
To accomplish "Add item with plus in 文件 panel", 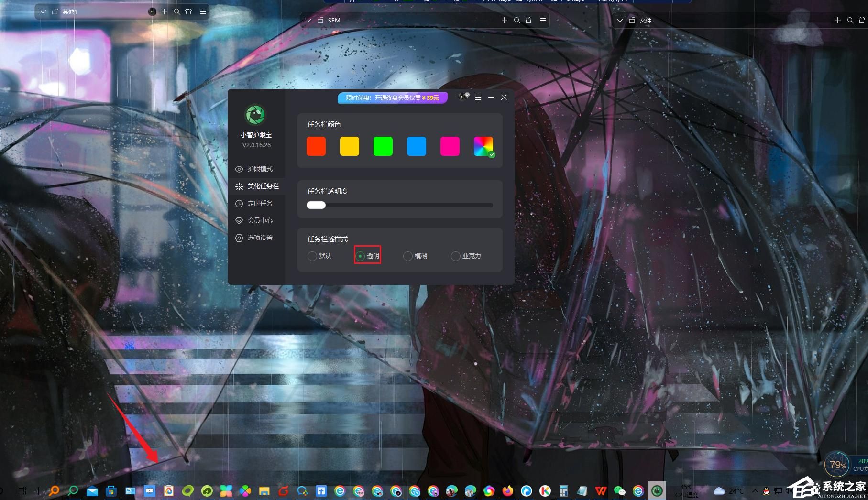I will pyautogui.click(x=837, y=20).
